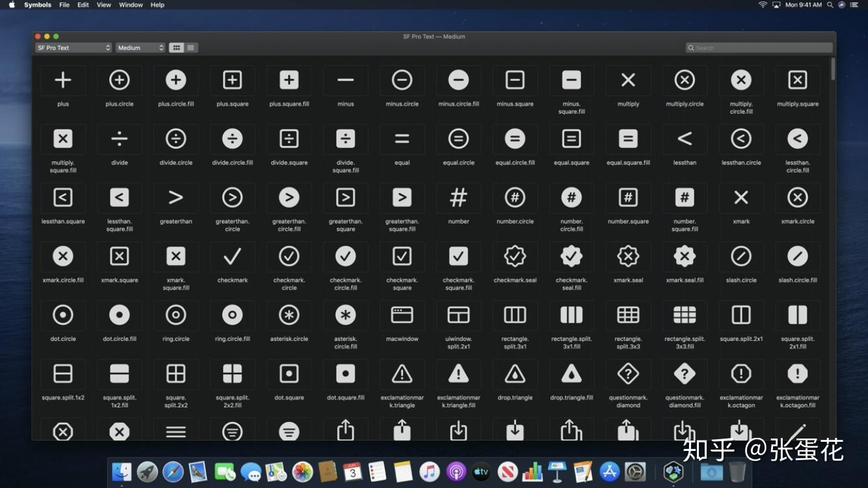
Task: Click the AirPlay display icon
Action: 776,5
